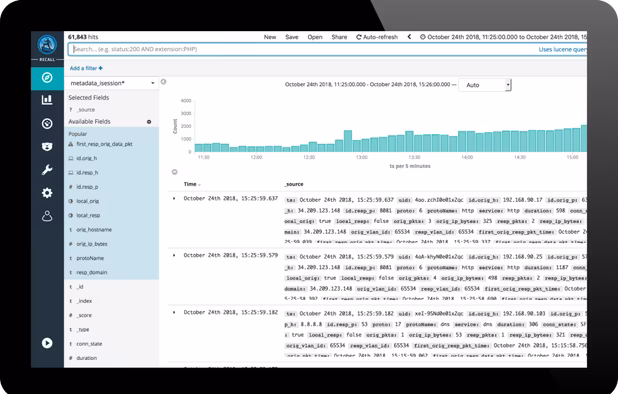The image size is (618, 394).
Task: Expand the row dated 15:25:59.182
Action: pos(174,312)
